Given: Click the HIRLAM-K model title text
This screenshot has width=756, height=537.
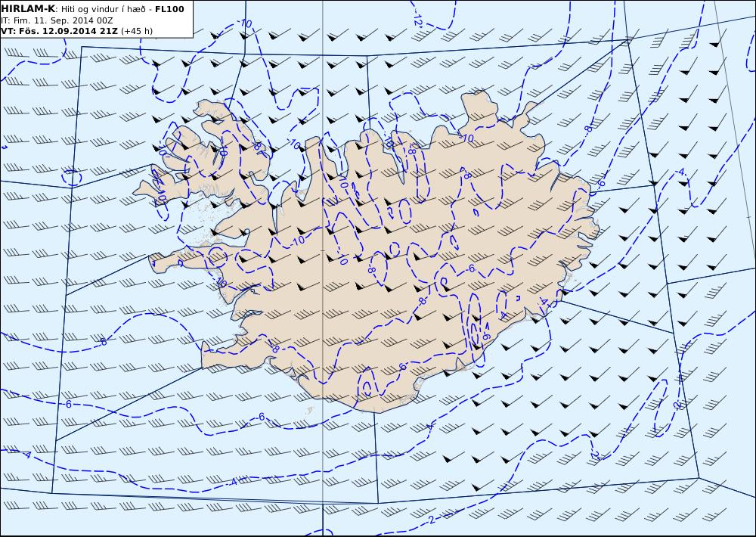Looking at the screenshot, I should tap(28, 9).
